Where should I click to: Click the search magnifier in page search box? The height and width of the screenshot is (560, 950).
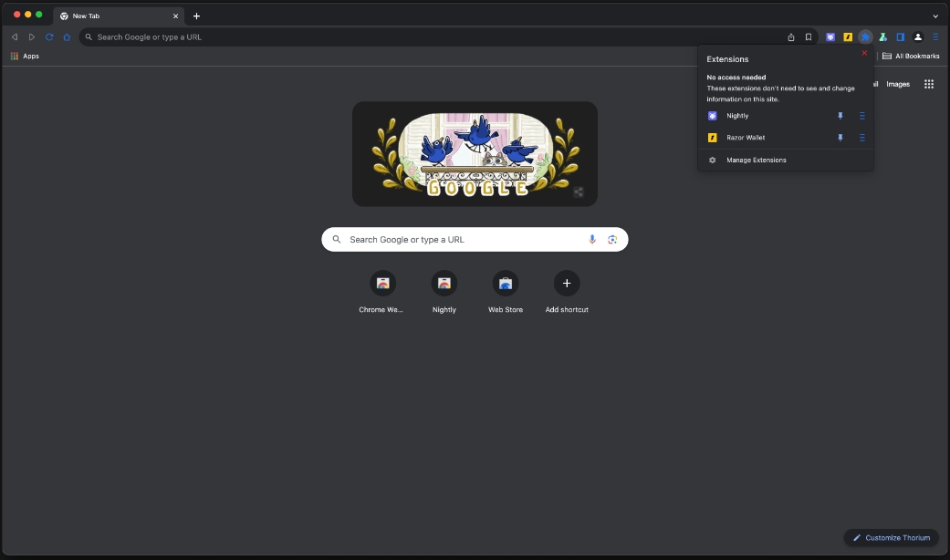(x=337, y=240)
